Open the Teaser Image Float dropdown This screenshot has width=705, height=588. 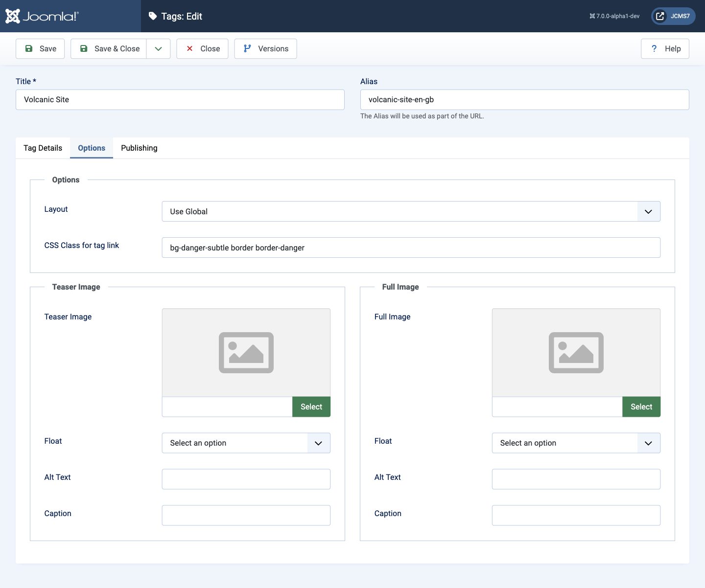pyautogui.click(x=246, y=443)
